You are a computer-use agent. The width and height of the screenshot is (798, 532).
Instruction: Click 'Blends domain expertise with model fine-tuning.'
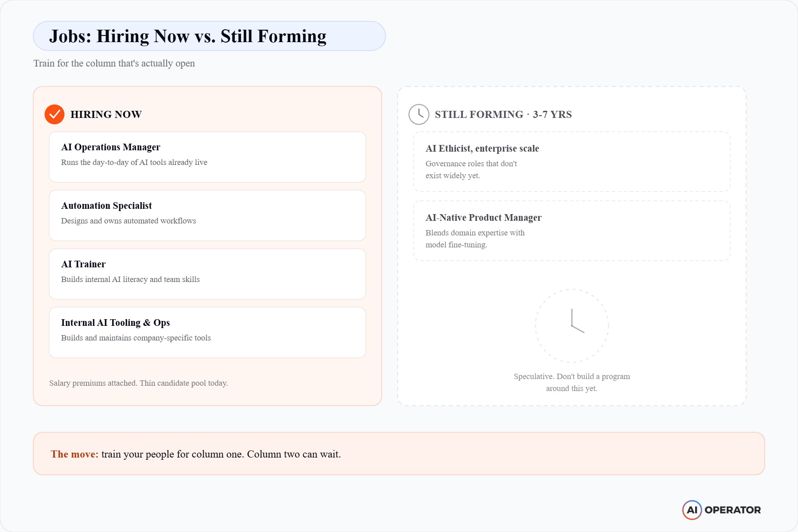(x=475, y=239)
